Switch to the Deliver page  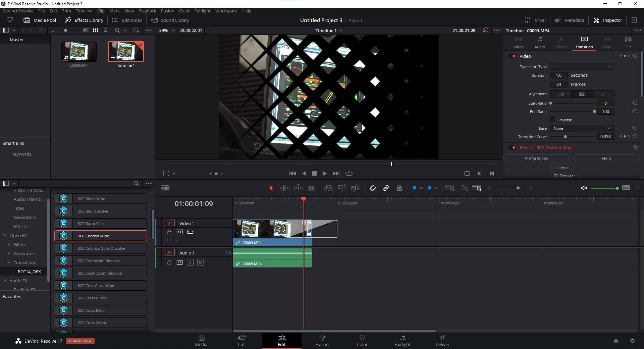click(442, 341)
